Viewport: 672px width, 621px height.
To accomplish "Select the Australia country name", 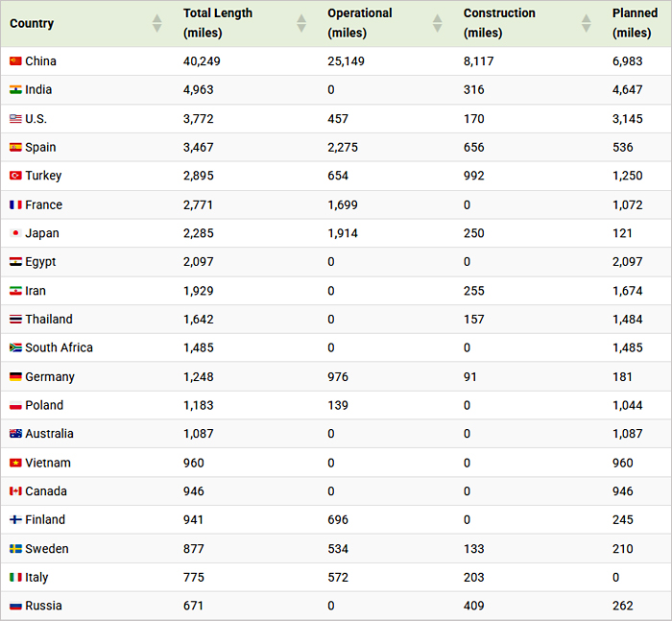I will click(49, 434).
